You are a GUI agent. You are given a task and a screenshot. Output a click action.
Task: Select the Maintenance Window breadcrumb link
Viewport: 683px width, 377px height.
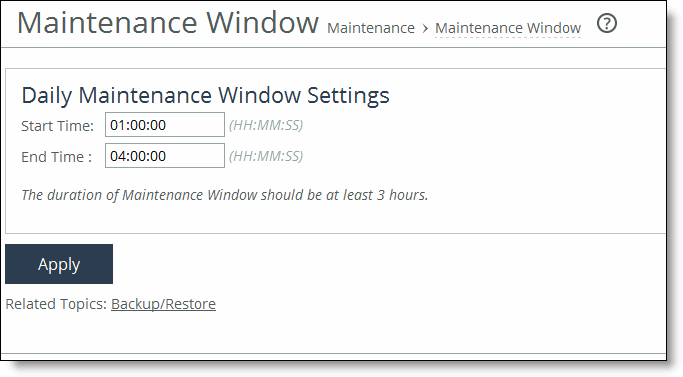pyautogui.click(x=508, y=28)
